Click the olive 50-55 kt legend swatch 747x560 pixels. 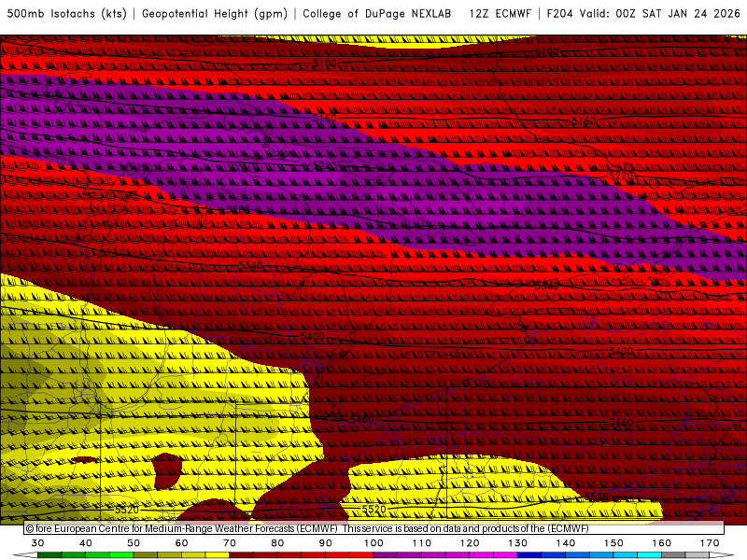[146, 555]
